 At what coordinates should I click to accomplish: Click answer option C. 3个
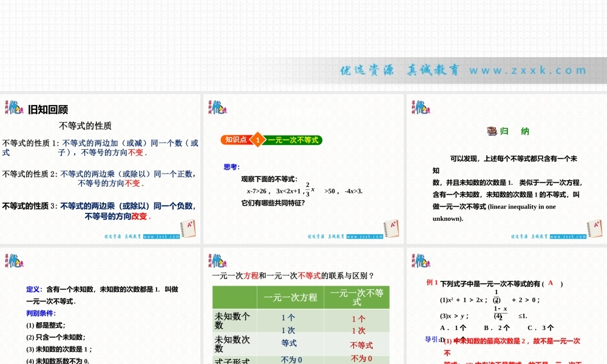[x=540, y=328]
